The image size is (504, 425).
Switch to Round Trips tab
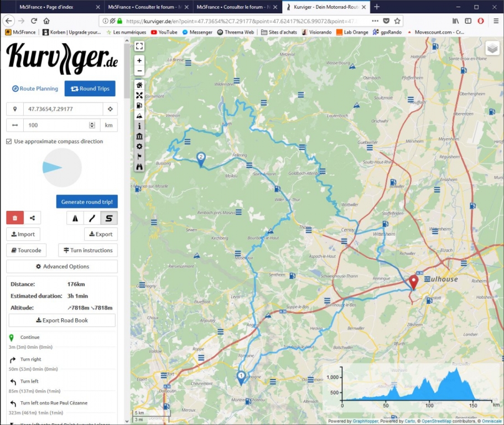coord(90,89)
